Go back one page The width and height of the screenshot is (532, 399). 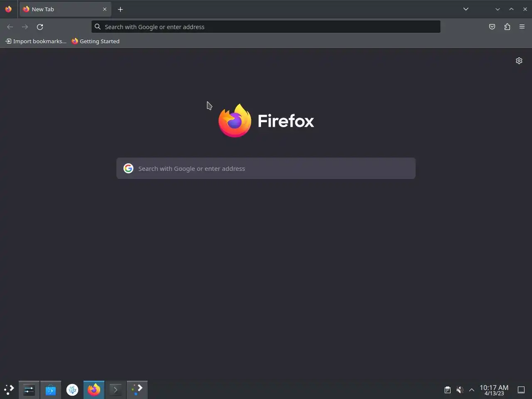(10, 27)
